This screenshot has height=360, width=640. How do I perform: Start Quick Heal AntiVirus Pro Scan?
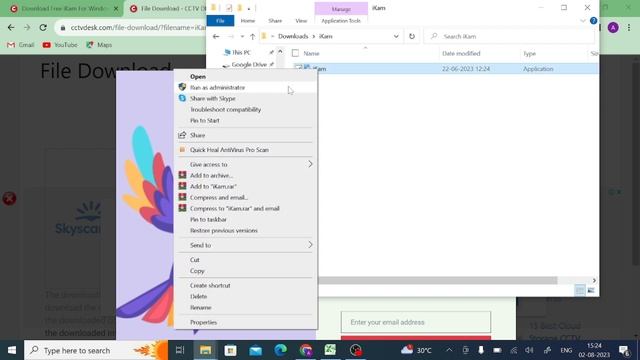click(x=246, y=150)
